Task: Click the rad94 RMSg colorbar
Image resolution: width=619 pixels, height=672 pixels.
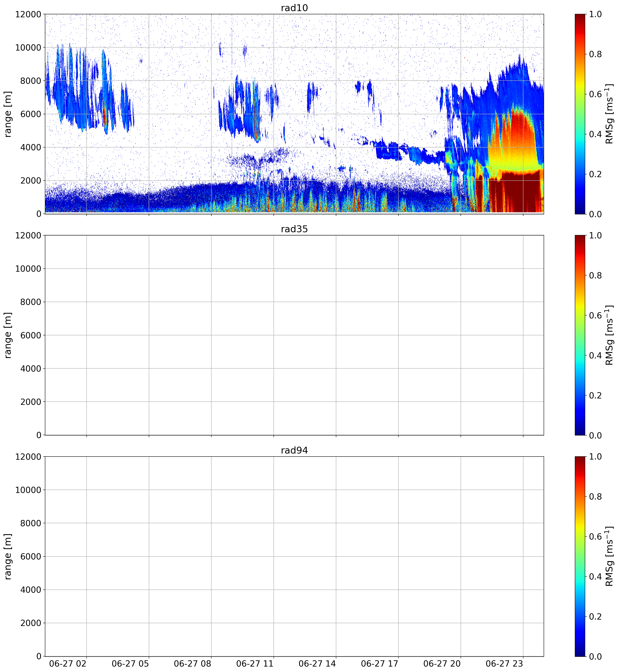Action: click(x=580, y=556)
